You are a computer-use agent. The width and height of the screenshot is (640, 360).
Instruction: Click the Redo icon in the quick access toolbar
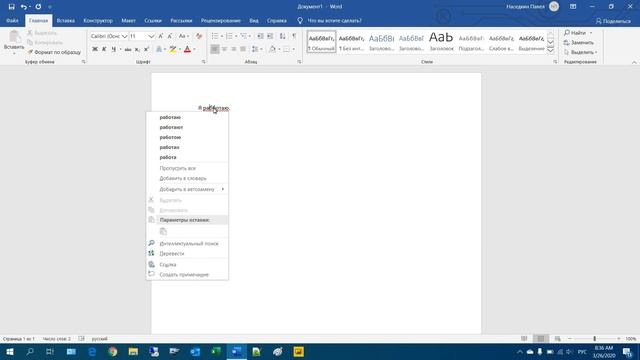(38, 7)
